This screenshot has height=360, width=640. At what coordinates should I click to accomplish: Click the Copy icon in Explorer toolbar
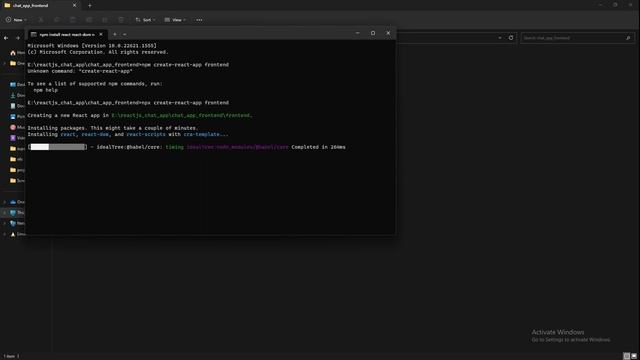57,20
